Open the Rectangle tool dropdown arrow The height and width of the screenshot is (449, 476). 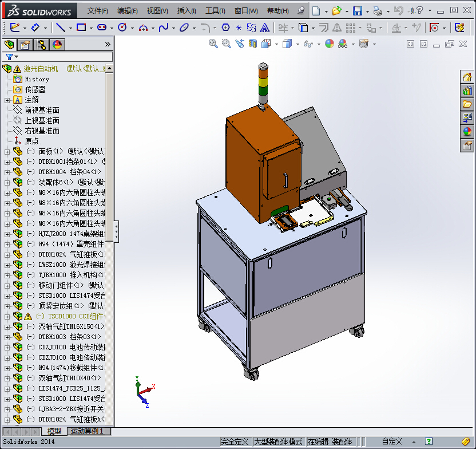91,28
